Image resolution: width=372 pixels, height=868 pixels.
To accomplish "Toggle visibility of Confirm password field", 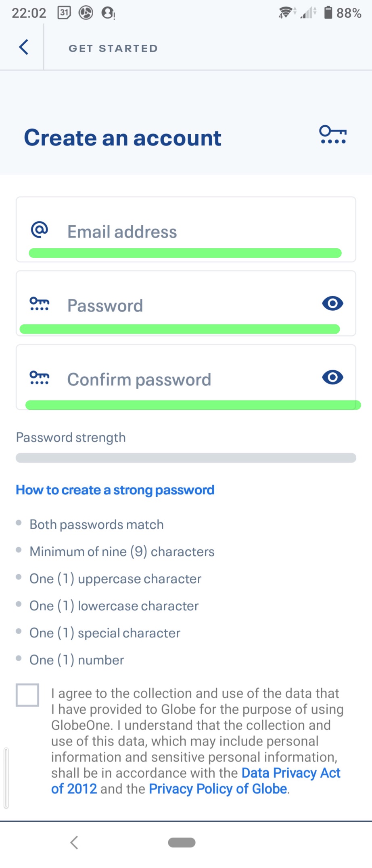I will pyautogui.click(x=332, y=378).
